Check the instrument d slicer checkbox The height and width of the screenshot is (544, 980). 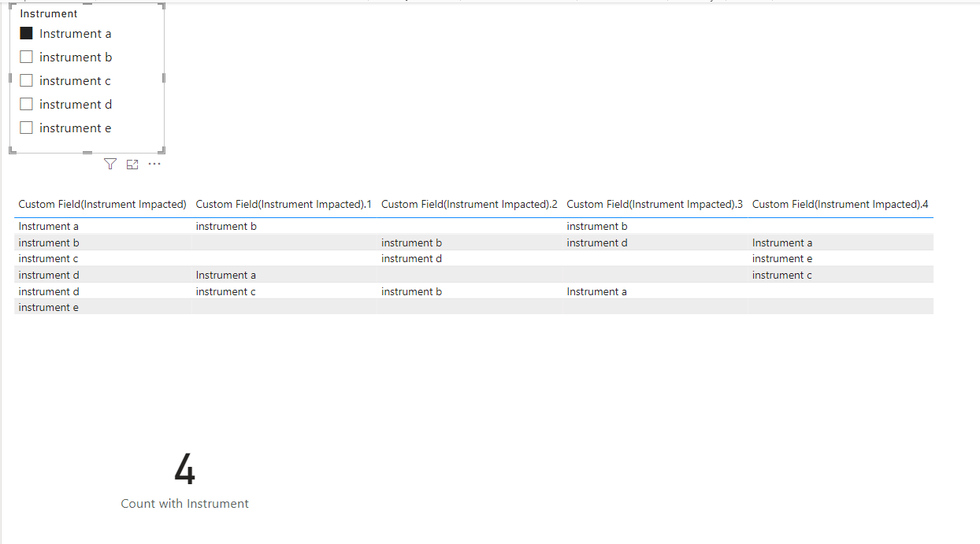coord(26,104)
